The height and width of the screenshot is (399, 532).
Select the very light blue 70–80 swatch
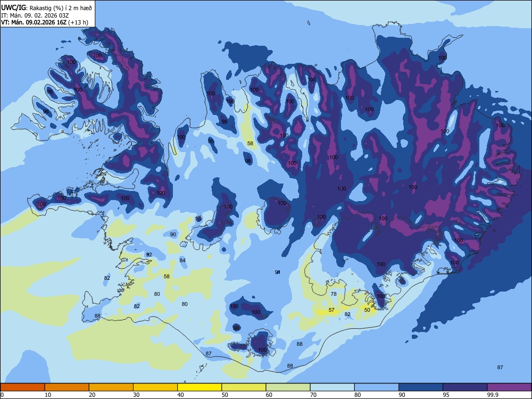pyautogui.click(x=332, y=387)
